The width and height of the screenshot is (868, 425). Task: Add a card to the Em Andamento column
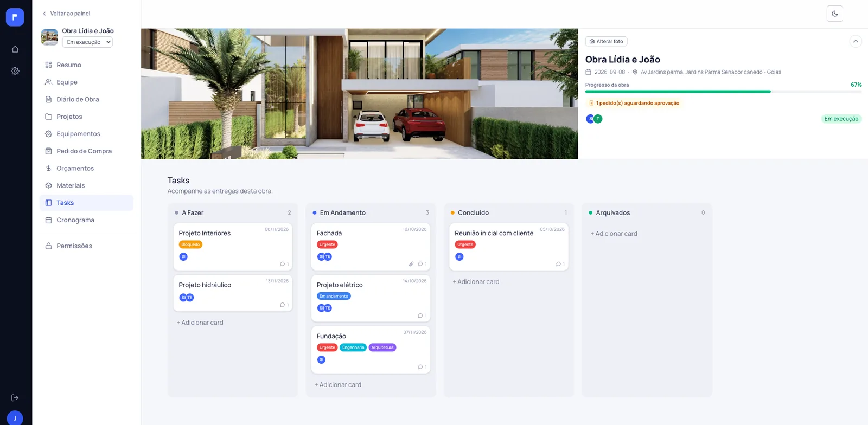pos(338,385)
